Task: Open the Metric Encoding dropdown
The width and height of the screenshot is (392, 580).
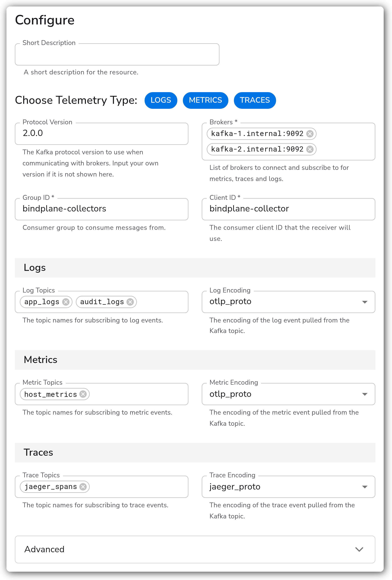Action: 288,394
